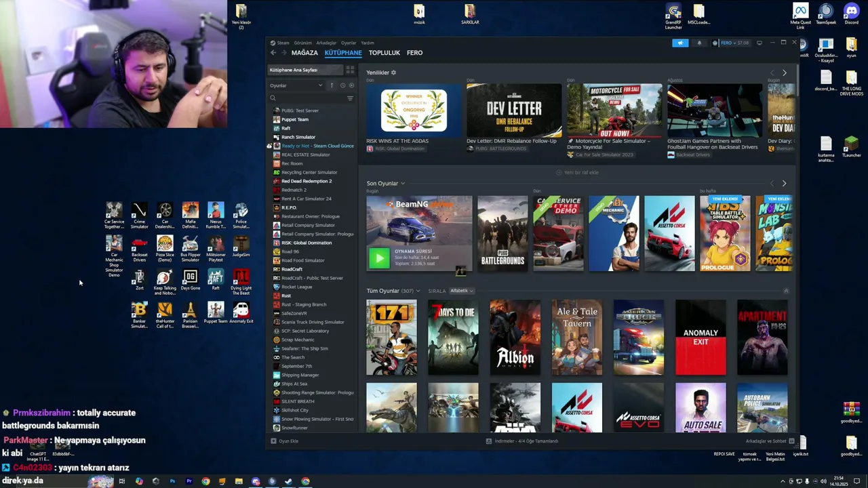Open the Yardım menu
Image resolution: width=868 pixels, height=488 pixels.
pos(367,43)
